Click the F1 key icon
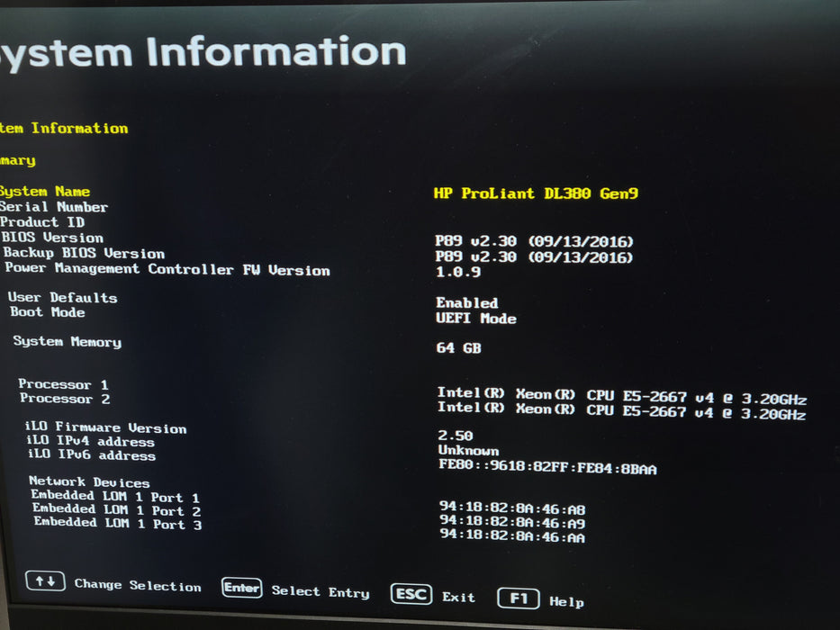This screenshot has width=840, height=630. (x=518, y=598)
